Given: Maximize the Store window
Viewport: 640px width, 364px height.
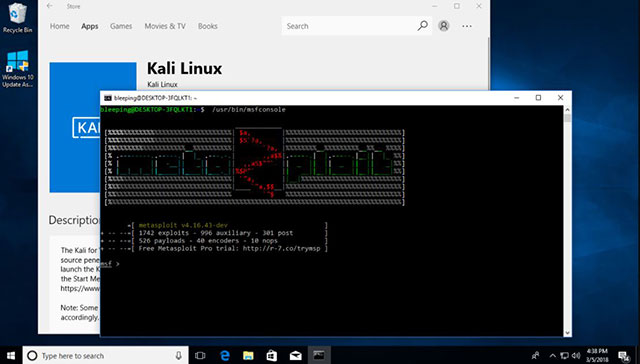Looking at the screenshot, I should (457, 6).
